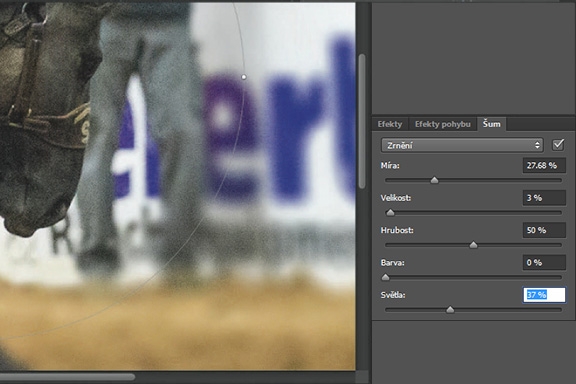The image size is (576, 384).
Task: Open the Zrnění noise type dropdown
Action: (x=462, y=145)
